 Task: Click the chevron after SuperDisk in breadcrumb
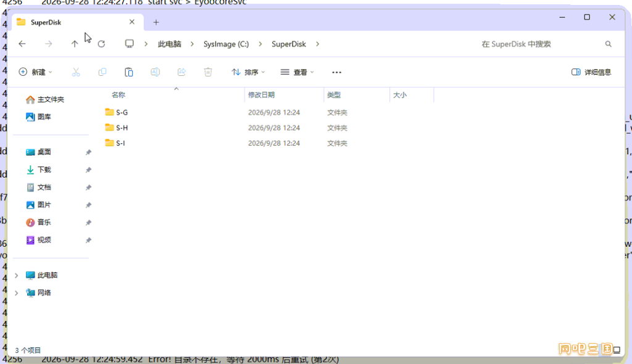click(318, 44)
